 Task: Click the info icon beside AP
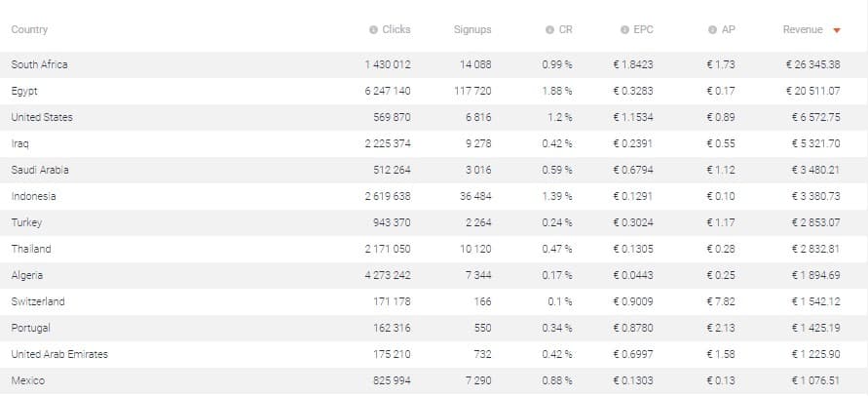712,30
